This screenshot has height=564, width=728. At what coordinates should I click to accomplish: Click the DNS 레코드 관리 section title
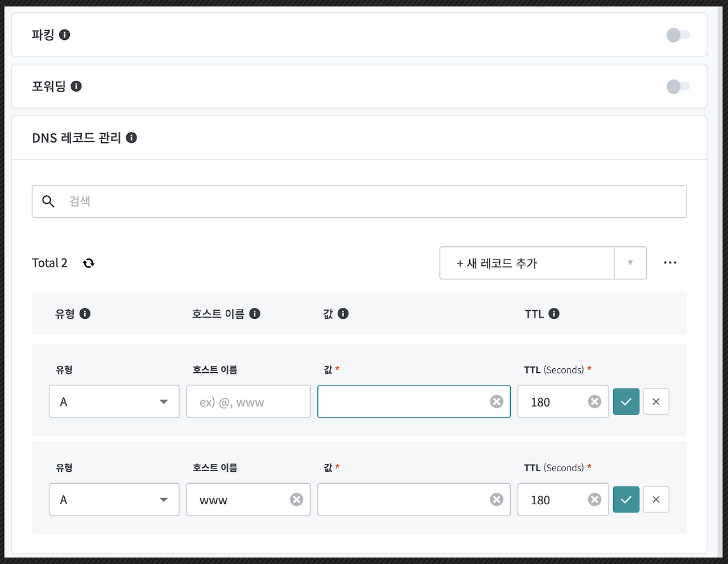[76, 138]
